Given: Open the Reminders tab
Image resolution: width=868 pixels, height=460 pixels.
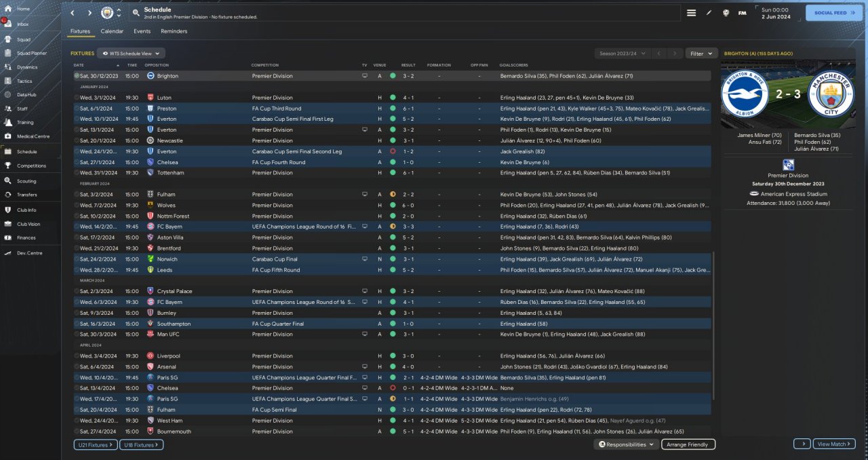Looking at the screenshot, I should [174, 31].
